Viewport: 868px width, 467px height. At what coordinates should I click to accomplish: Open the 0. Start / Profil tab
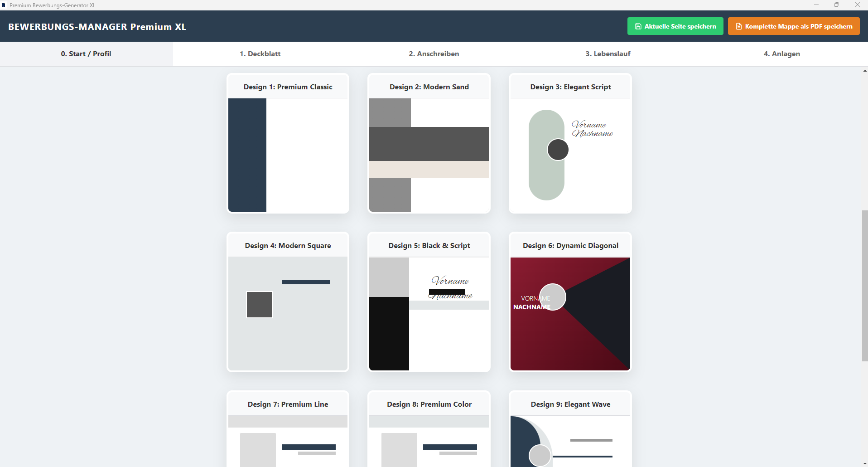click(x=86, y=54)
